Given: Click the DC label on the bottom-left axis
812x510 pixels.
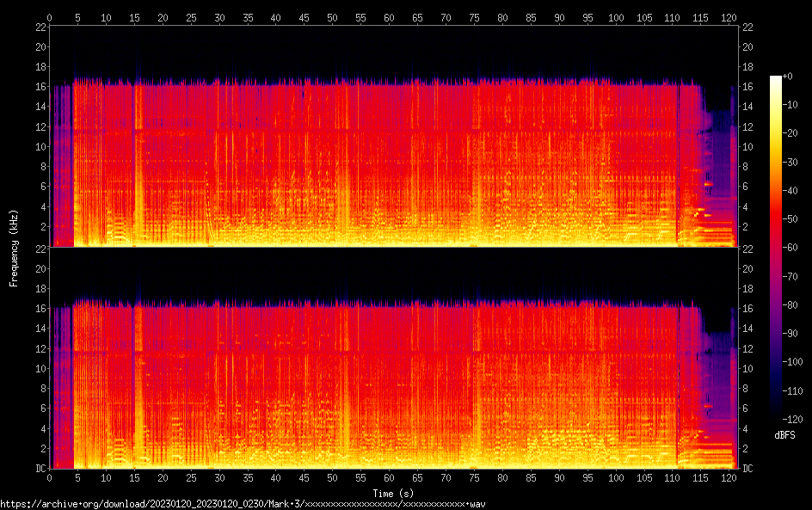Looking at the screenshot, I should [x=40, y=469].
